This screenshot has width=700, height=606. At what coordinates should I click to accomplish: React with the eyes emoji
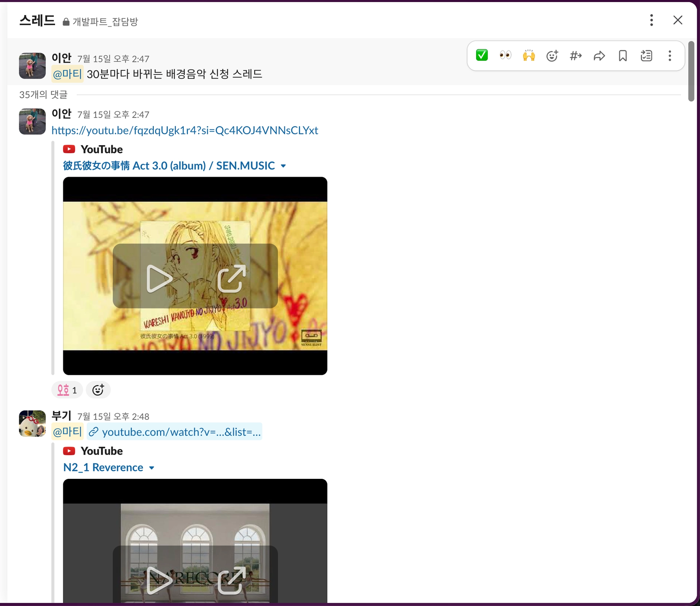[x=505, y=55]
